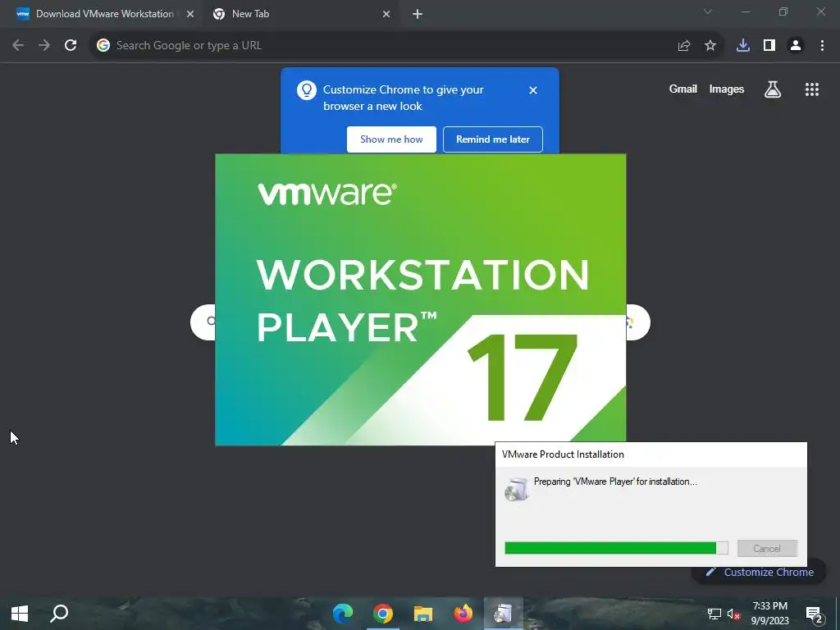Open the Chrome side panel
The image size is (840, 630).
tap(769, 46)
